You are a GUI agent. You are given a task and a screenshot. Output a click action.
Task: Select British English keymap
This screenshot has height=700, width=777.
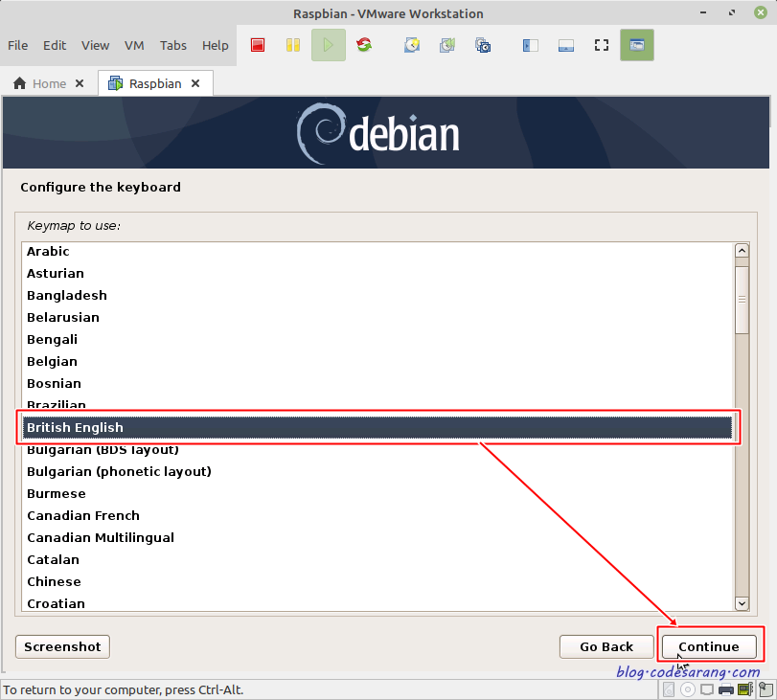pyautogui.click(x=377, y=427)
